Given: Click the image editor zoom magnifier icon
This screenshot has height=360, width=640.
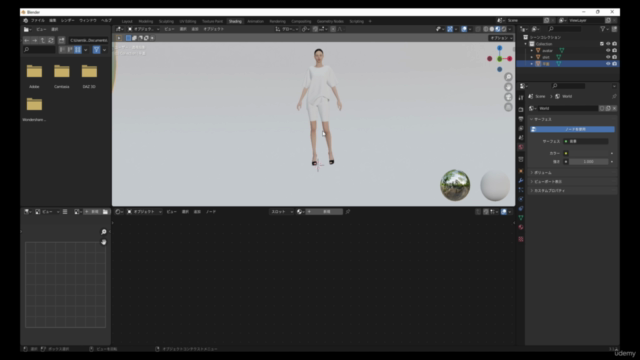Looking at the screenshot, I should pos(104,232).
